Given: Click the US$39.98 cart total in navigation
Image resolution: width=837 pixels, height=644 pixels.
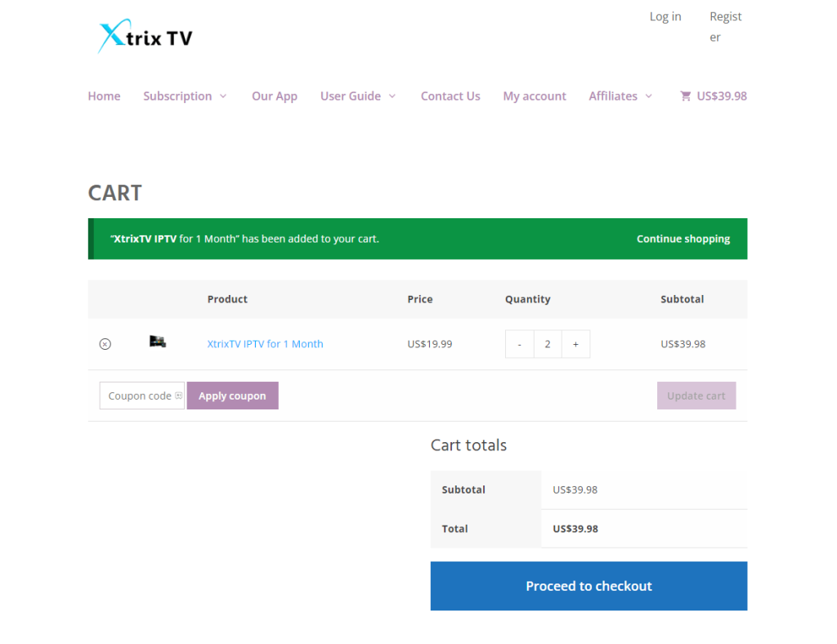Looking at the screenshot, I should 722,96.
